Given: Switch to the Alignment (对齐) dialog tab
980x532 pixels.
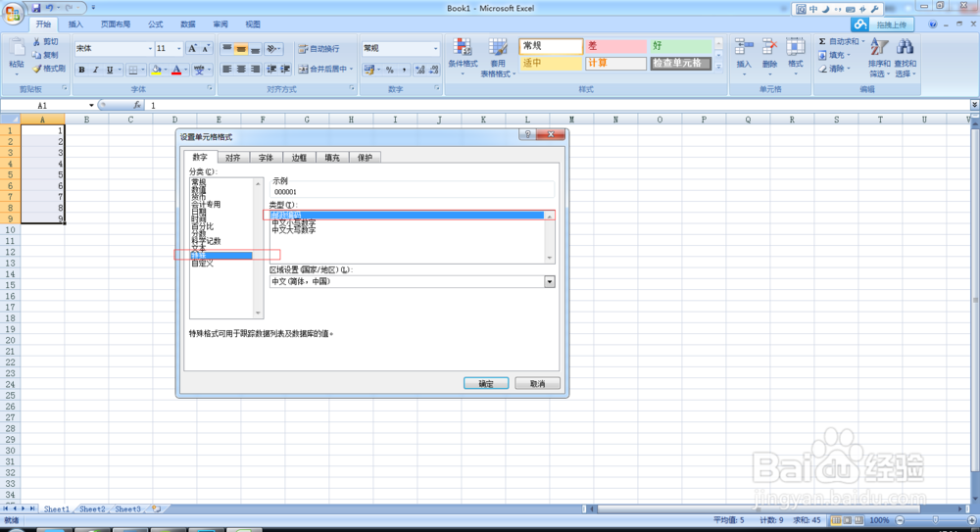Looking at the screenshot, I should pos(232,158).
